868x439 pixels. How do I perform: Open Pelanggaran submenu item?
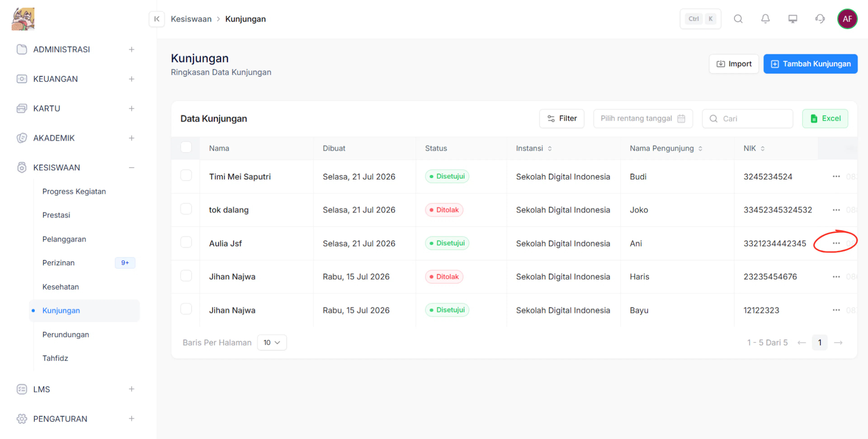click(64, 239)
